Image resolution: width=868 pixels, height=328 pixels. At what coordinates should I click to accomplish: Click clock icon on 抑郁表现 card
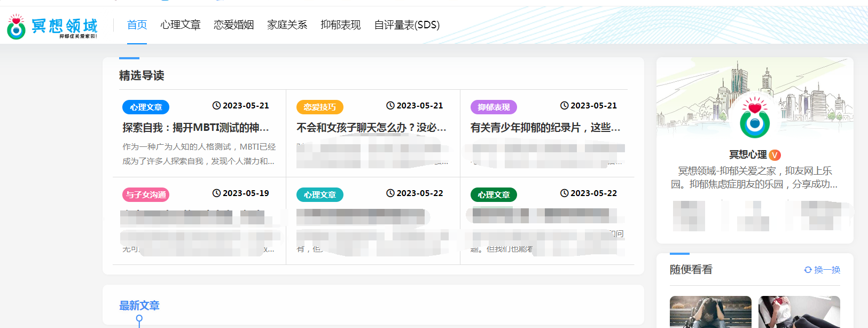click(x=564, y=106)
